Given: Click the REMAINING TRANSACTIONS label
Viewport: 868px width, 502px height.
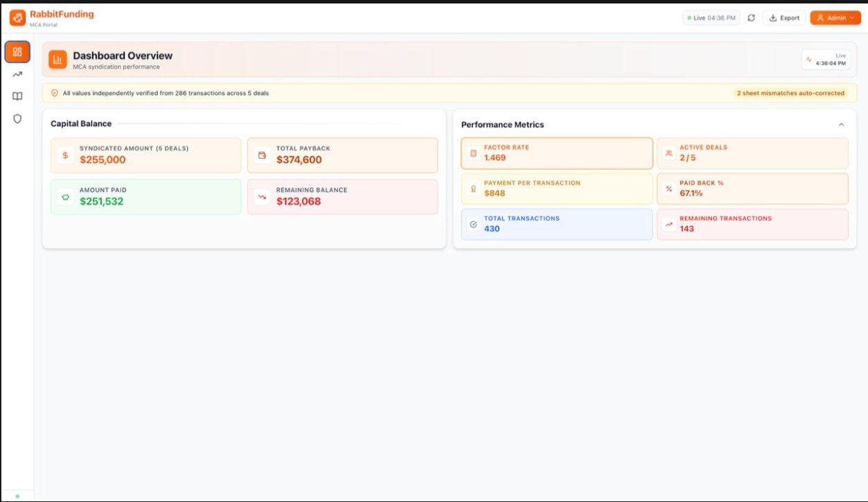Looking at the screenshot, I should pos(725,218).
